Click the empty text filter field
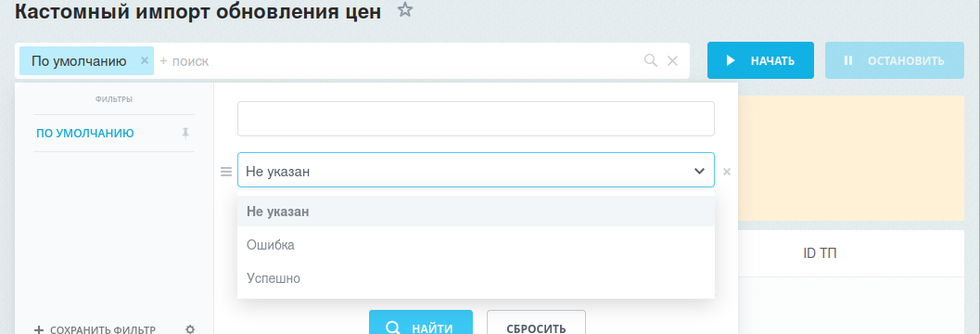Image resolution: width=980 pixels, height=334 pixels. (476, 119)
